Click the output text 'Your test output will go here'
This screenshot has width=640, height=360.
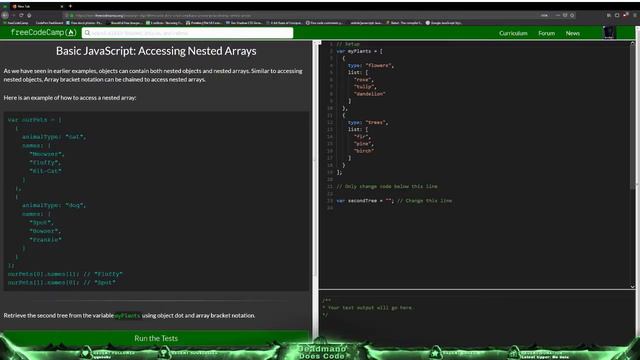[x=371, y=308]
